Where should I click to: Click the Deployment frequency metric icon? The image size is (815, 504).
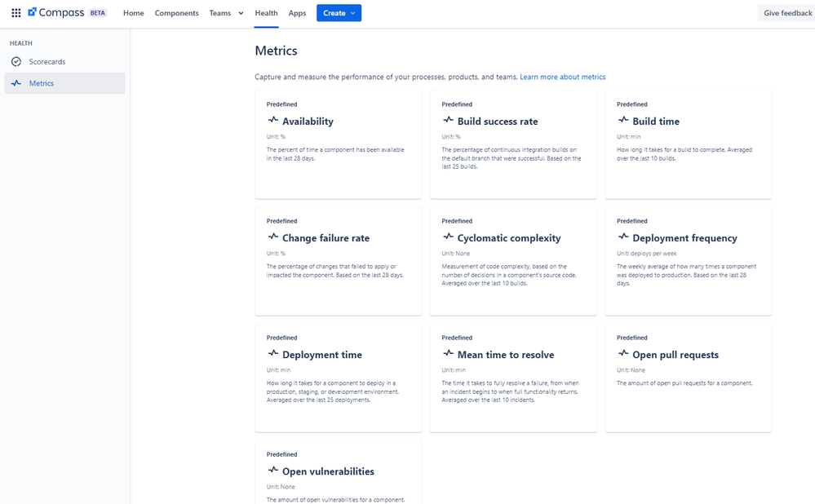[622, 237]
